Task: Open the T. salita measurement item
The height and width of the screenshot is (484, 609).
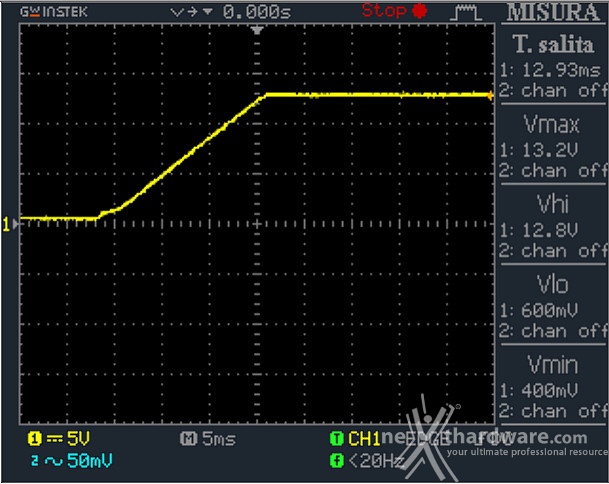Action: click(x=553, y=44)
